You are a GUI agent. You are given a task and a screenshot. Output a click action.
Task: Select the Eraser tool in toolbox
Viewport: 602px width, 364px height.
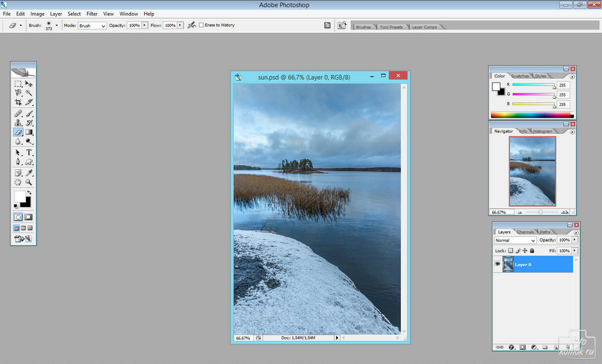(x=18, y=132)
